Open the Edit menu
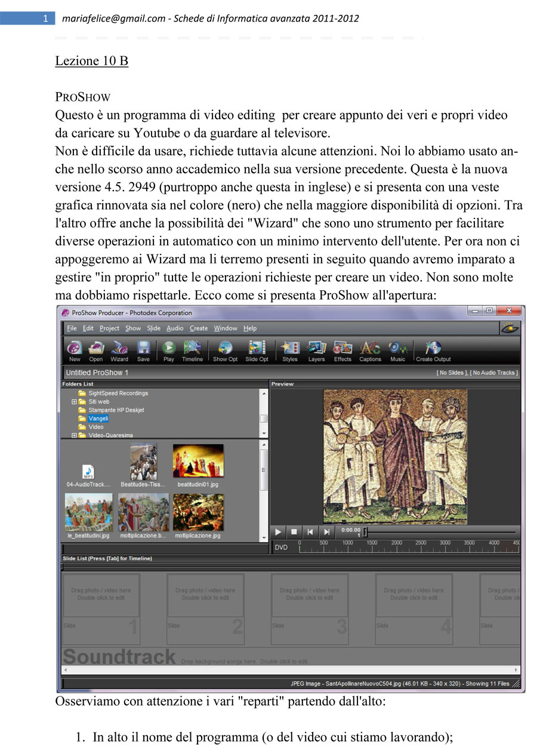 point(88,328)
